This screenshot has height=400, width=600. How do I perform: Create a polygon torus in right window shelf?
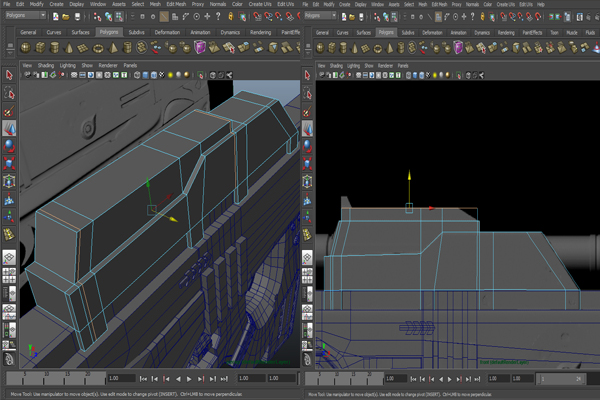point(378,48)
